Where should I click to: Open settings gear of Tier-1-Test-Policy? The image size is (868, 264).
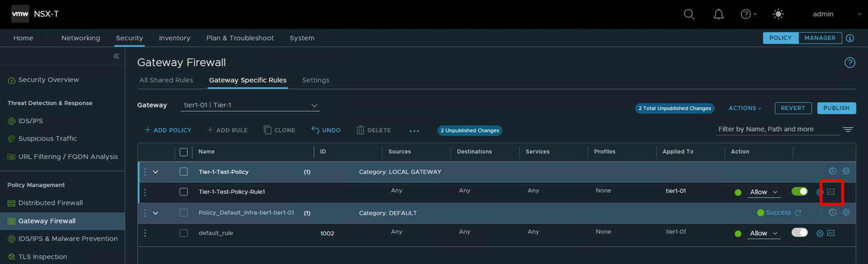(x=846, y=171)
